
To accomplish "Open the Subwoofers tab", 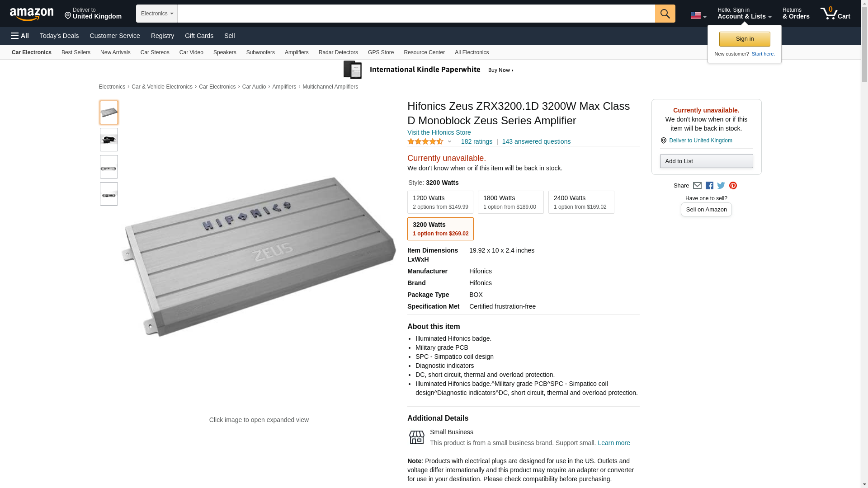I will [260, 52].
